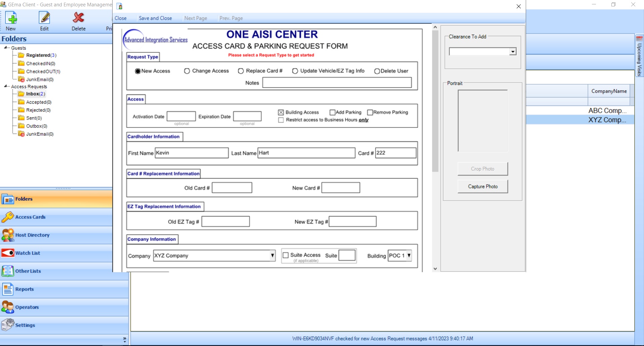
Task: Click the First Name field containing Kevin
Action: tap(192, 153)
